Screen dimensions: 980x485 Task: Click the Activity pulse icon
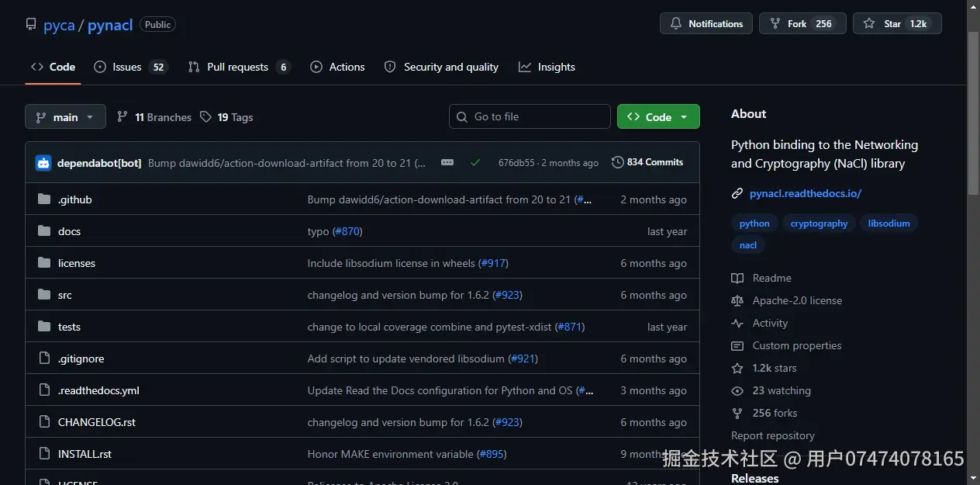[737, 323]
